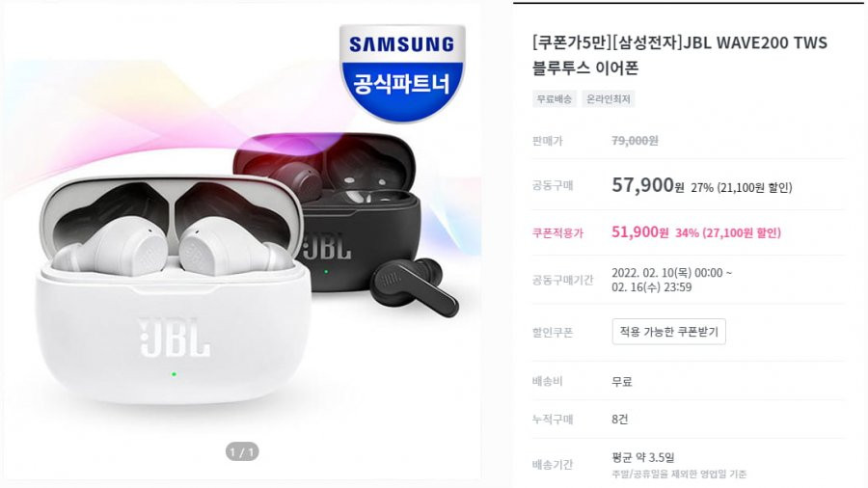The width and height of the screenshot is (868, 488).
Task: Click the 8건 cumulative purchase count
Action: click(620, 420)
